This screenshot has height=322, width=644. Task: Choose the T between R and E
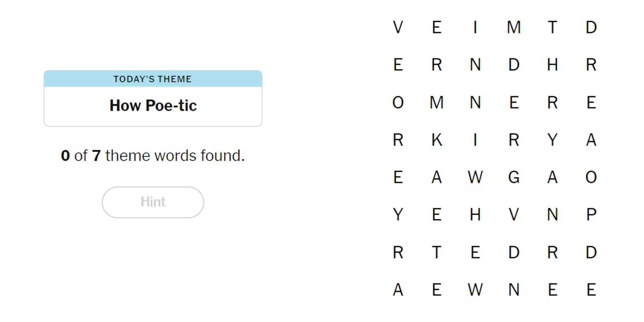pos(436,252)
